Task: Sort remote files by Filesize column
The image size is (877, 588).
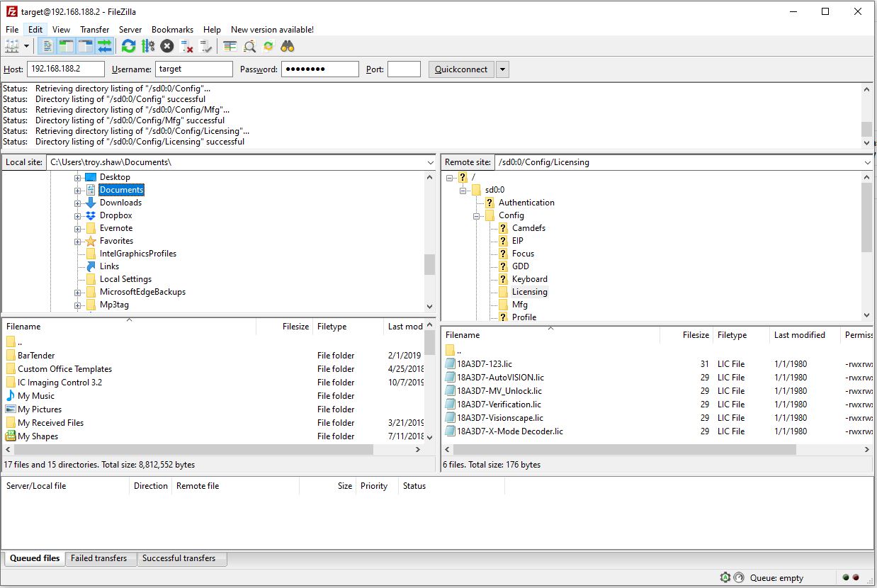Action: tap(686, 335)
